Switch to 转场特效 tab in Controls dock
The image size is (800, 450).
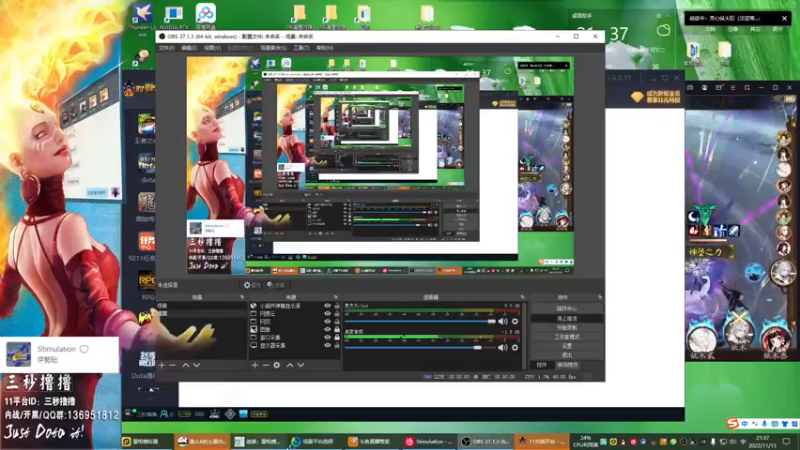pyautogui.click(x=567, y=365)
